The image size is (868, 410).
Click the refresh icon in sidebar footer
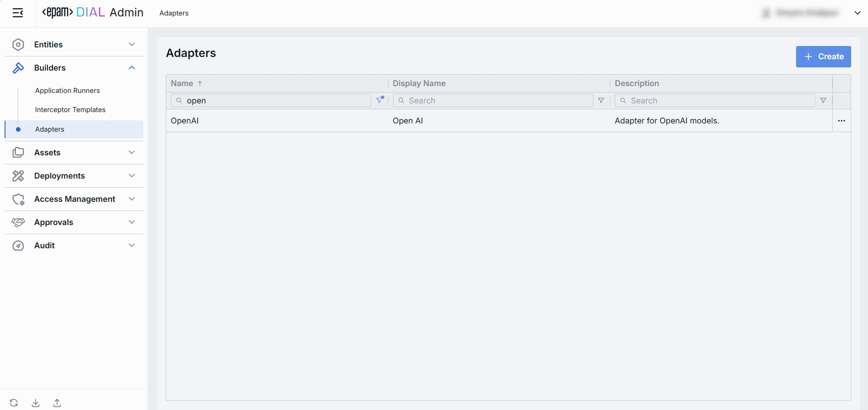[x=14, y=403]
